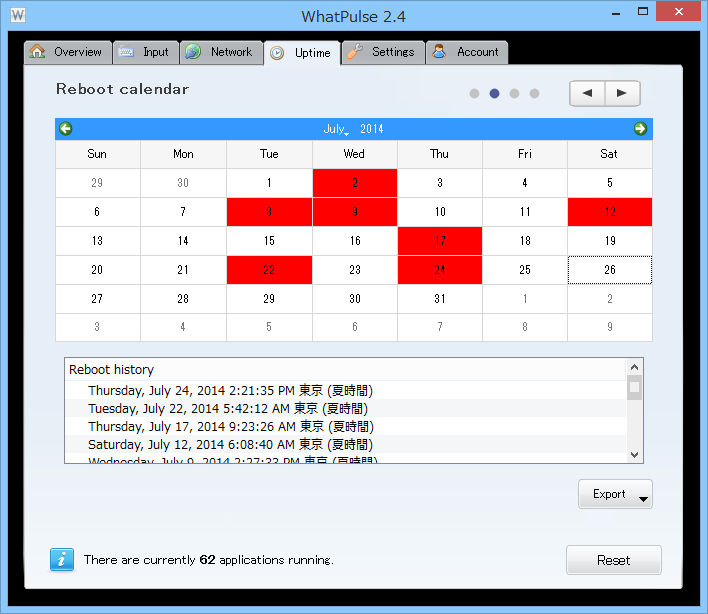The width and height of the screenshot is (708, 614).
Task: Open the Settings tab
Action: (x=383, y=52)
